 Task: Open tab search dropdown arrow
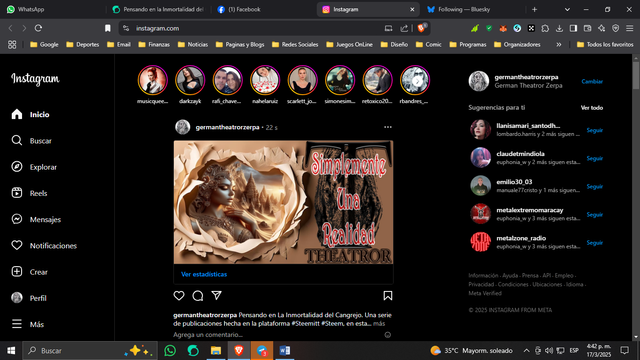pos(567,9)
